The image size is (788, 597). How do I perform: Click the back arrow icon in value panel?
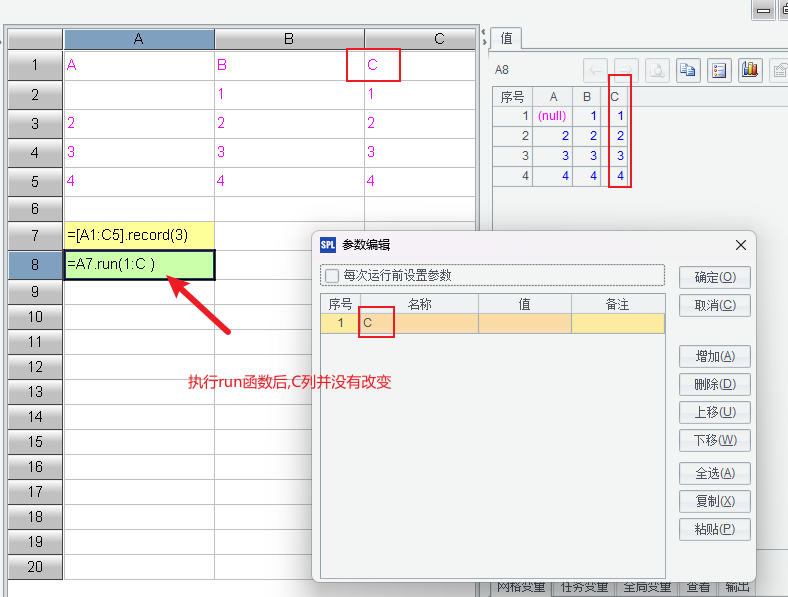coord(596,70)
